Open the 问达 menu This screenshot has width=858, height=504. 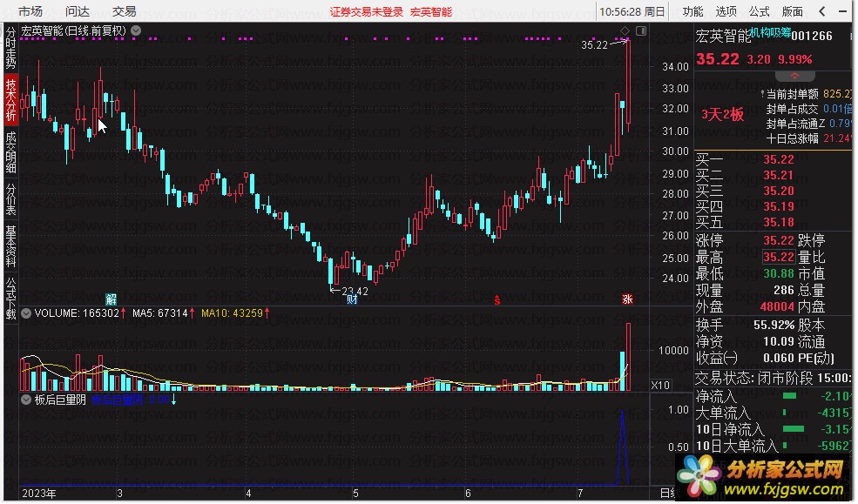coord(78,11)
